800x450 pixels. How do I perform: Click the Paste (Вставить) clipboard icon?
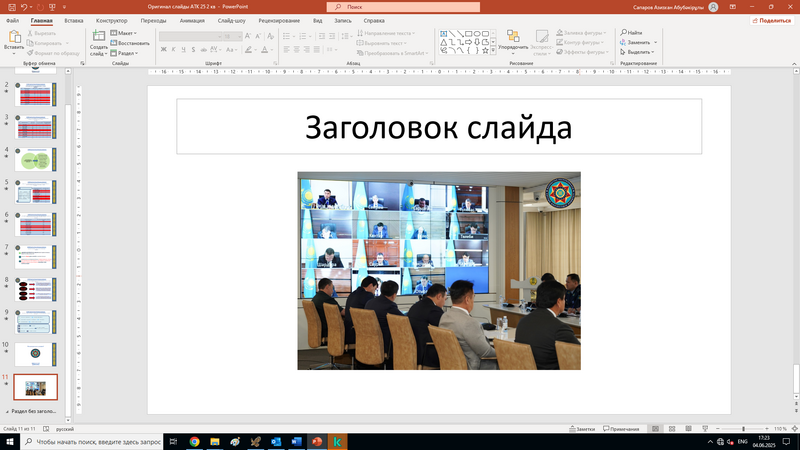coord(13,37)
